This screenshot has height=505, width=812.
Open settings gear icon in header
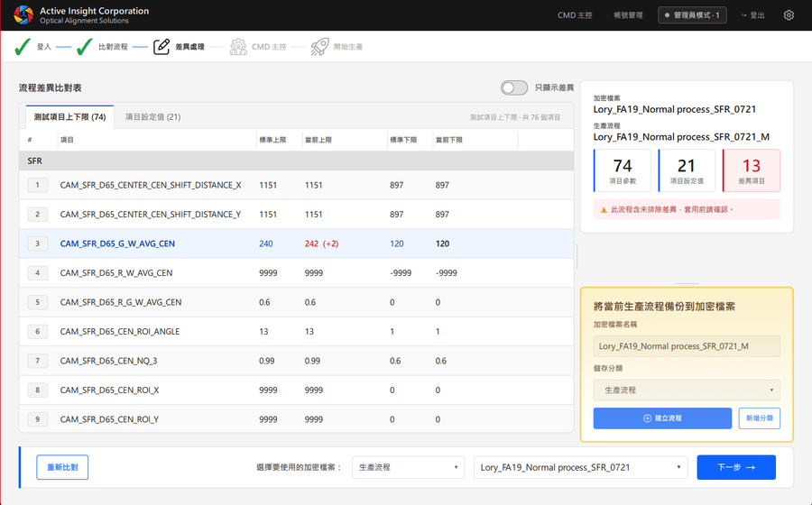tap(789, 15)
